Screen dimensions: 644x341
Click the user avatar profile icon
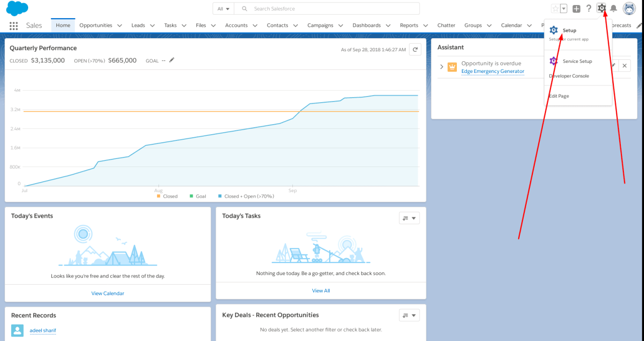629,9
